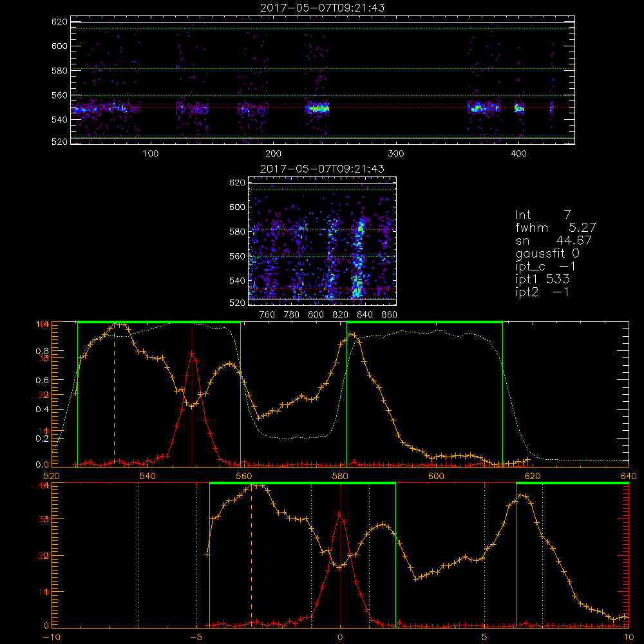
Task: Click the orange dashed vertical marker in profile plot
Action: (114, 394)
